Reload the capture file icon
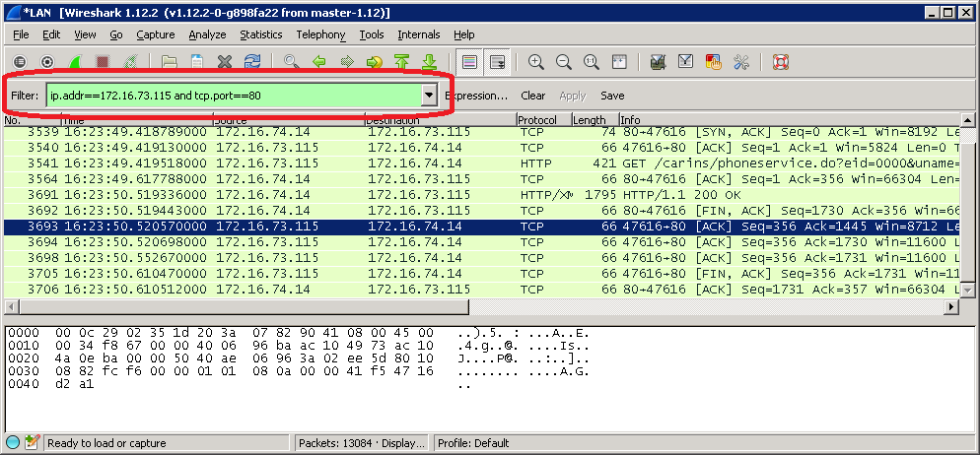Image resolution: width=980 pixels, height=455 pixels. point(251,62)
